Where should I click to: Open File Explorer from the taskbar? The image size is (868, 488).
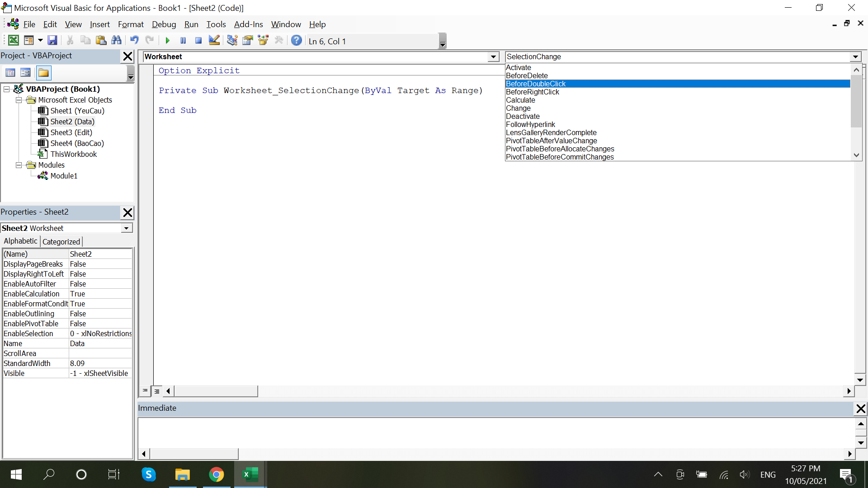[x=182, y=474]
